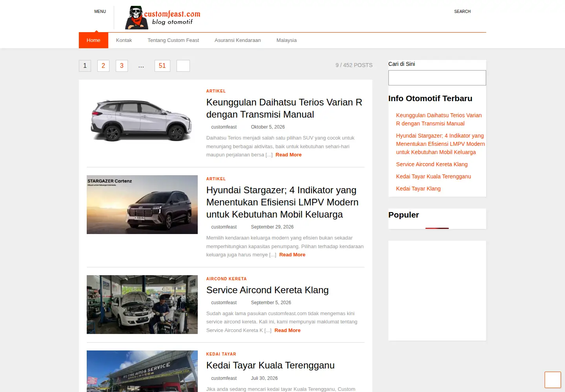Image resolution: width=565 pixels, height=392 pixels.
Task: Click the customfeast.com skull logo
Action: click(x=163, y=18)
